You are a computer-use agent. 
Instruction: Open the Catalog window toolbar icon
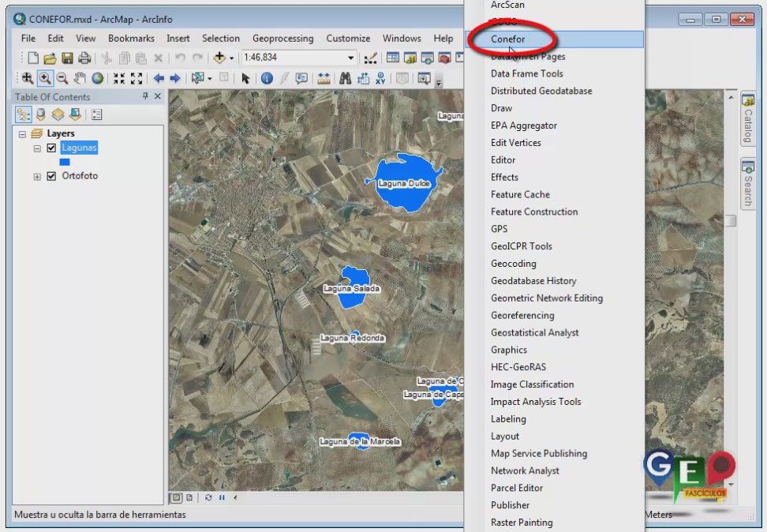click(x=410, y=58)
